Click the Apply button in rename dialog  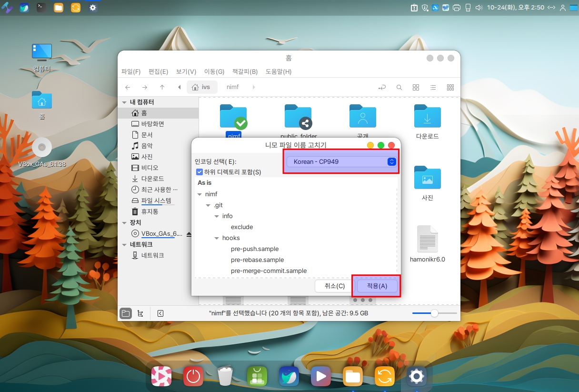(377, 286)
